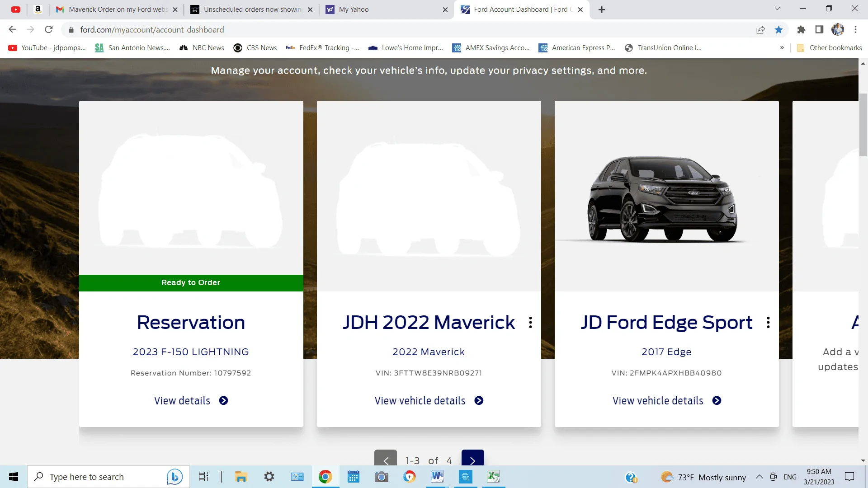Image resolution: width=868 pixels, height=488 pixels.
Task: Open Microsoft Word from taskbar
Action: pos(437,477)
